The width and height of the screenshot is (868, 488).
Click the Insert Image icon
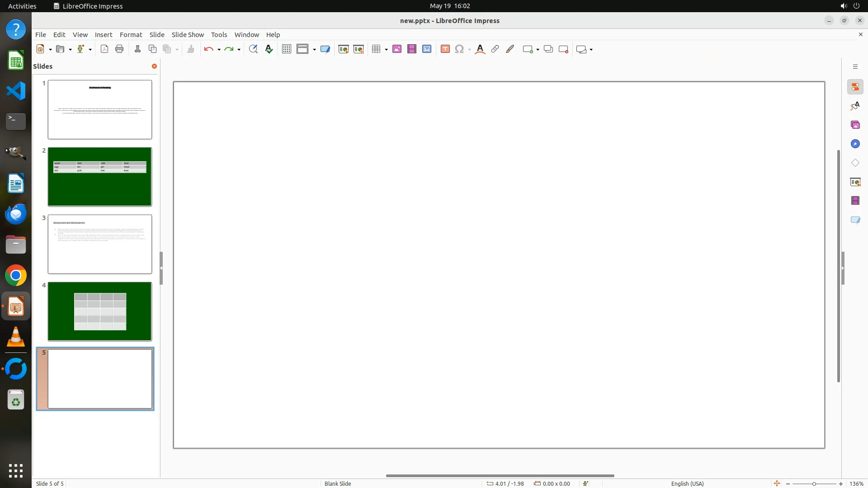[x=397, y=49]
